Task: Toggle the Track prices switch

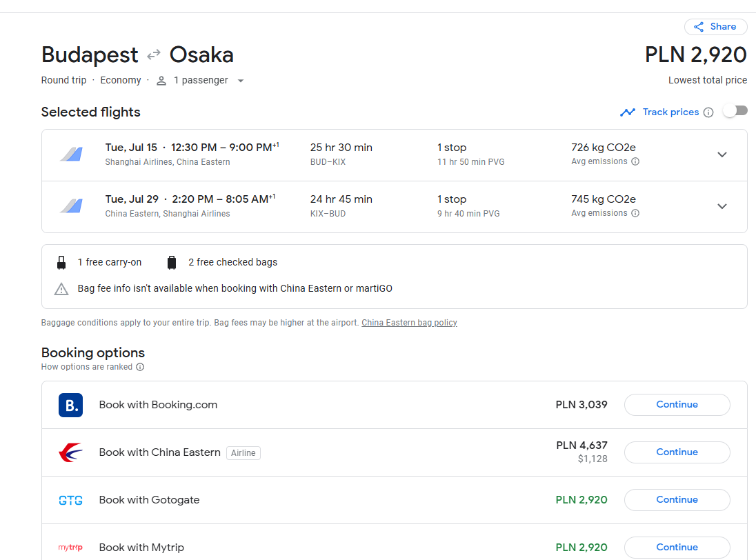Action: (735, 111)
